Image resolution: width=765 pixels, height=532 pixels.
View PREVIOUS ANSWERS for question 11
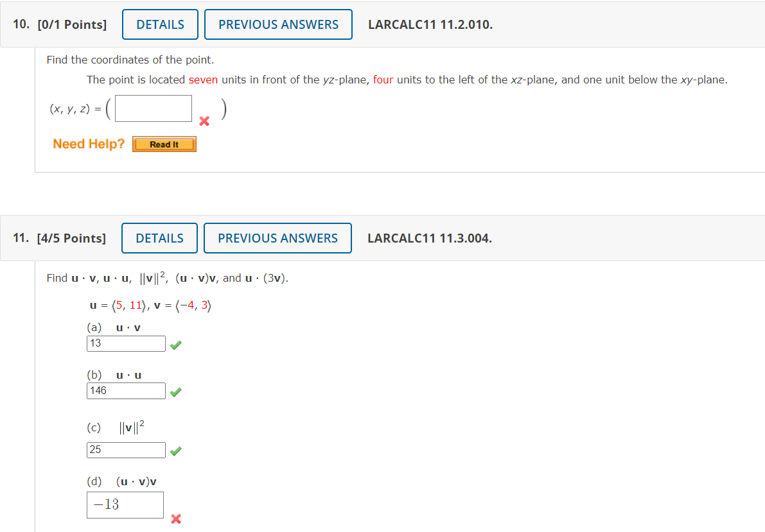(277, 238)
